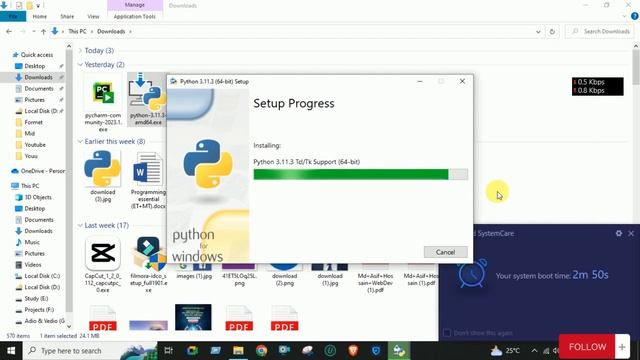The height and width of the screenshot is (360, 640).
Task: Expand the address bar history dropdown
Action: pos(538,31)
